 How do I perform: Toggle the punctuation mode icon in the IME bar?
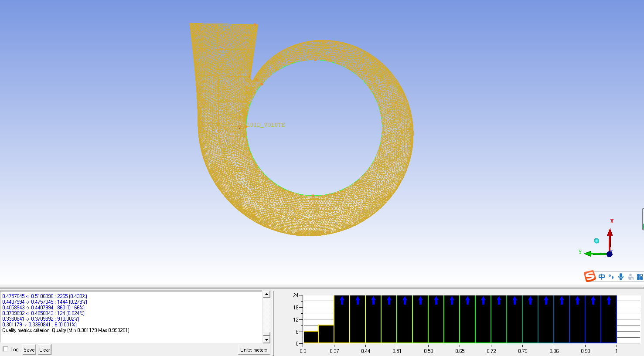611,276
